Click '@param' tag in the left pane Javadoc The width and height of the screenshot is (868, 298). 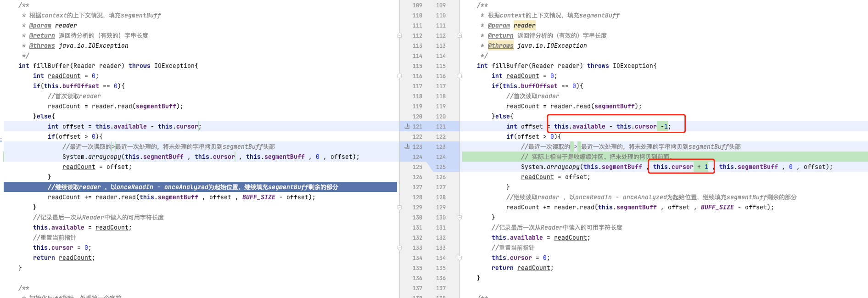click(x=40, y=25)
